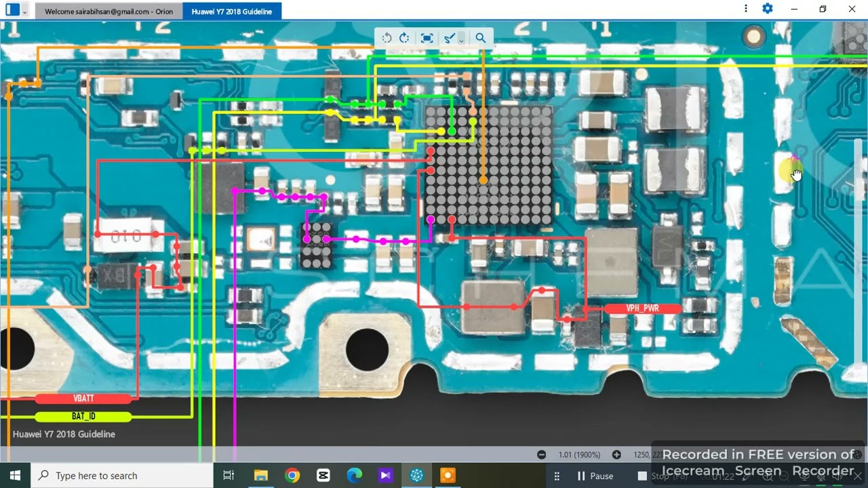The height and width of the screenshot is (488, 868).
Task: Rotate the board view counter-clockwise
Action: (x=387, y=38)
